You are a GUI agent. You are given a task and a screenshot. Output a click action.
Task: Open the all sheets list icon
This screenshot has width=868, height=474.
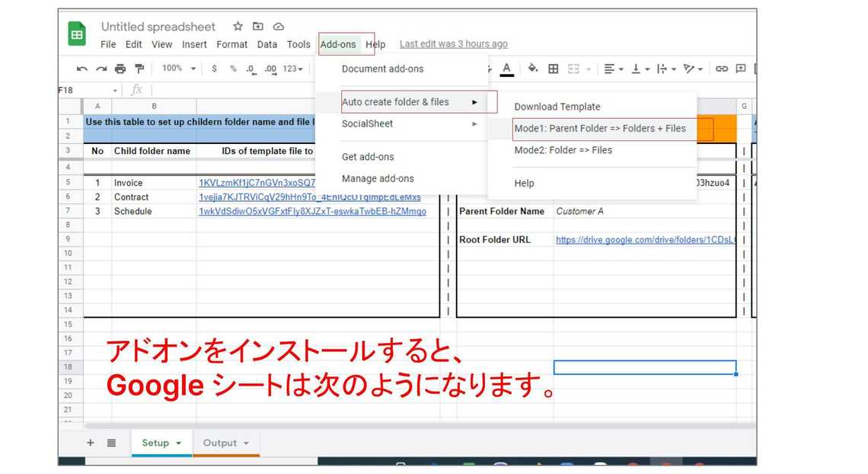pos(111,443)
